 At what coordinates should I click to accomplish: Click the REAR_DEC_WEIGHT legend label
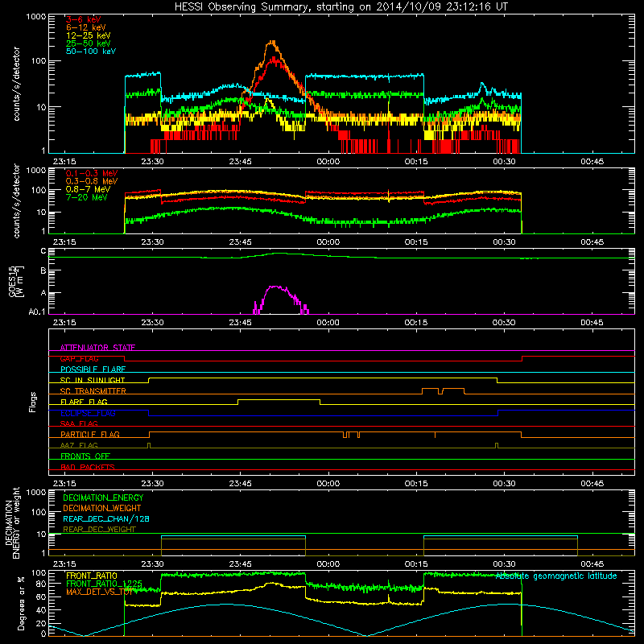point(99,530)
